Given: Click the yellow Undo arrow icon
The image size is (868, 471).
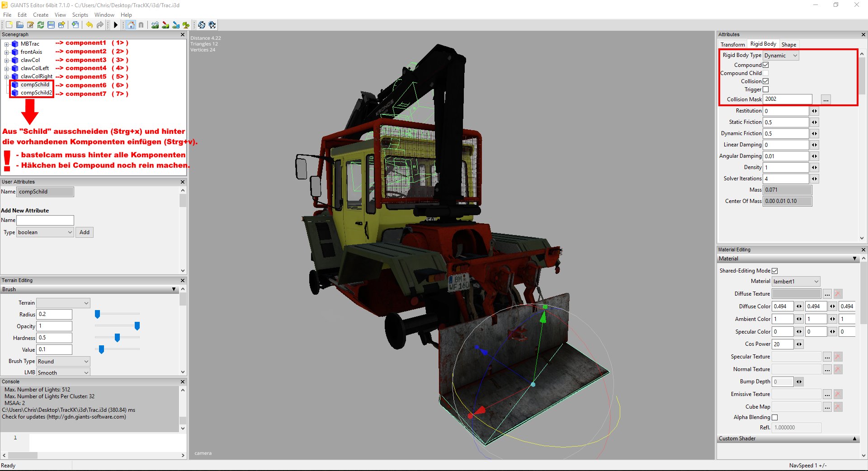Looking at the screenshot, I should (x=90, y=25).
